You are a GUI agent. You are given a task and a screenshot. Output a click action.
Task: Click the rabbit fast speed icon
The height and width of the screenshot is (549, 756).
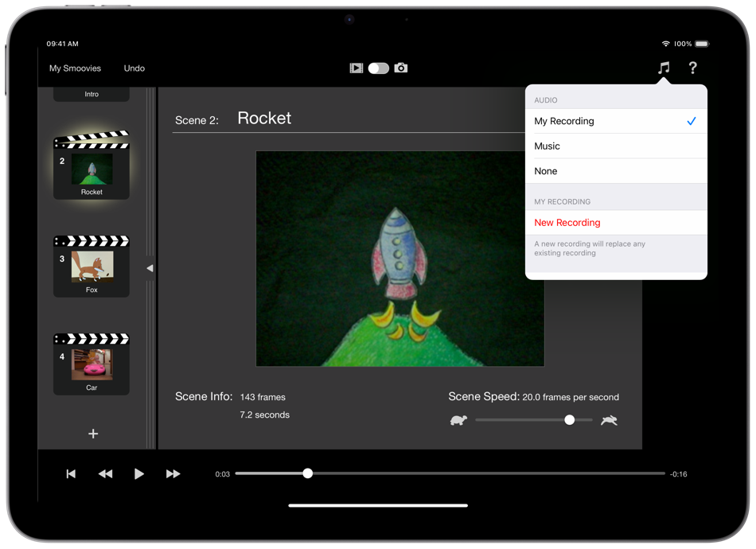(609, 420)
